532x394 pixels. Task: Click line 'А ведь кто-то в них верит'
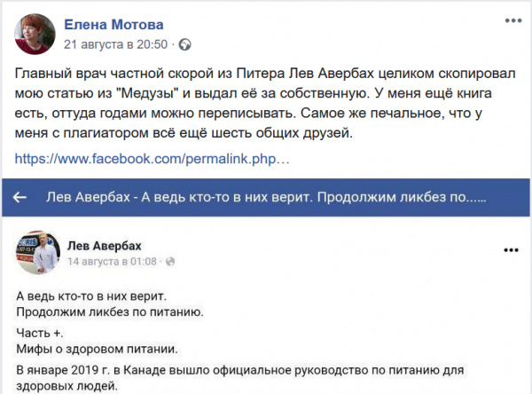point(90,295)
